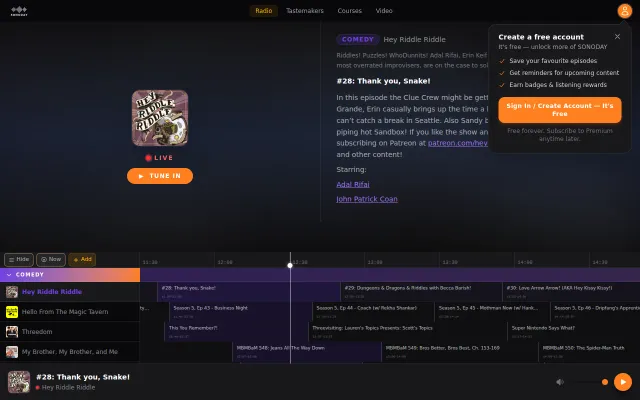The image size is (640, 400).
Task: Click Hello From The Magic Tavern yellow icon
Action: pos(12,312)
